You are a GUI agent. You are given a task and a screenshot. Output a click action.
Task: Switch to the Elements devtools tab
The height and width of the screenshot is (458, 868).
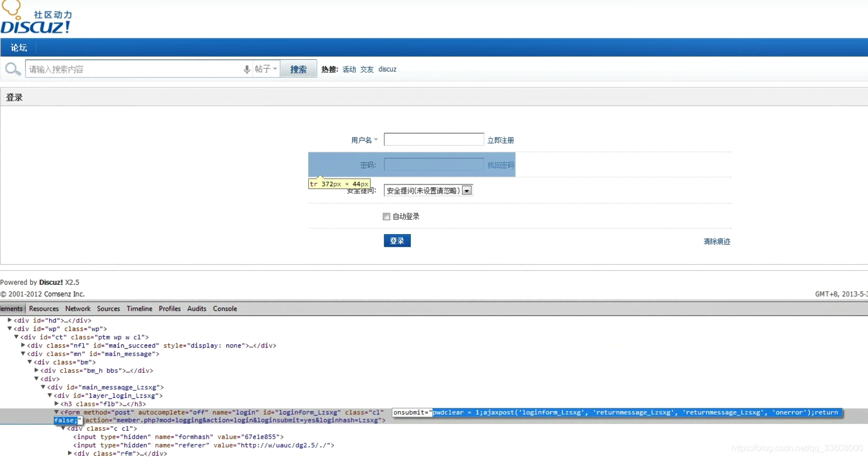tap(11, 309)
